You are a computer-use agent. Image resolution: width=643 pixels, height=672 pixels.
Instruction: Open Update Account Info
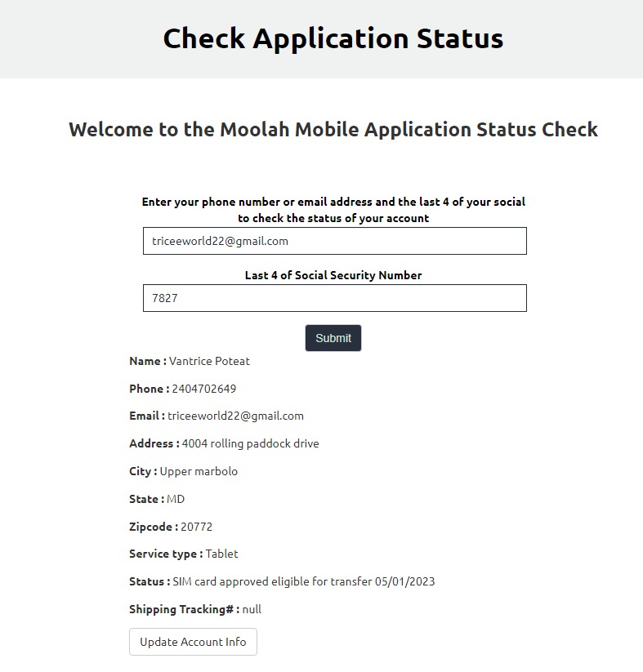(193, 642)
